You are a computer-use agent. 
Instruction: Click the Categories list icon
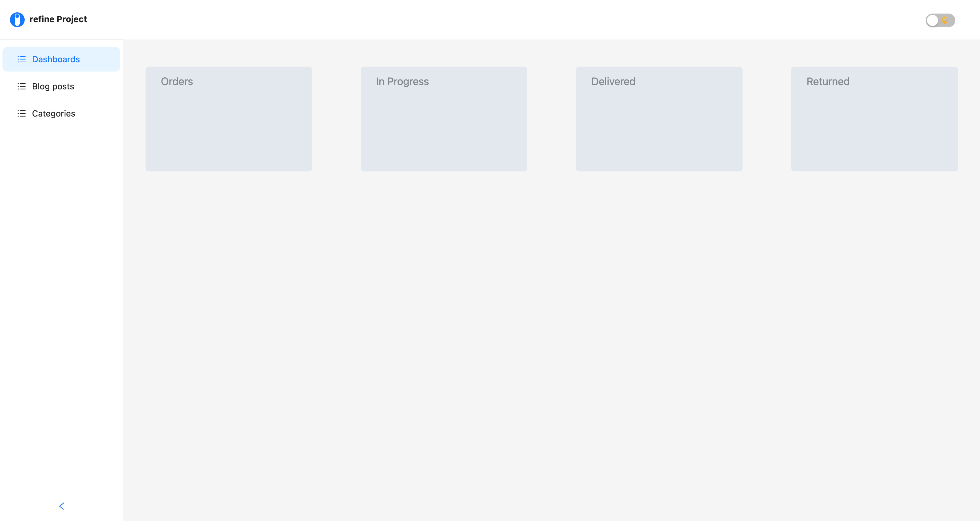(21, 113)
